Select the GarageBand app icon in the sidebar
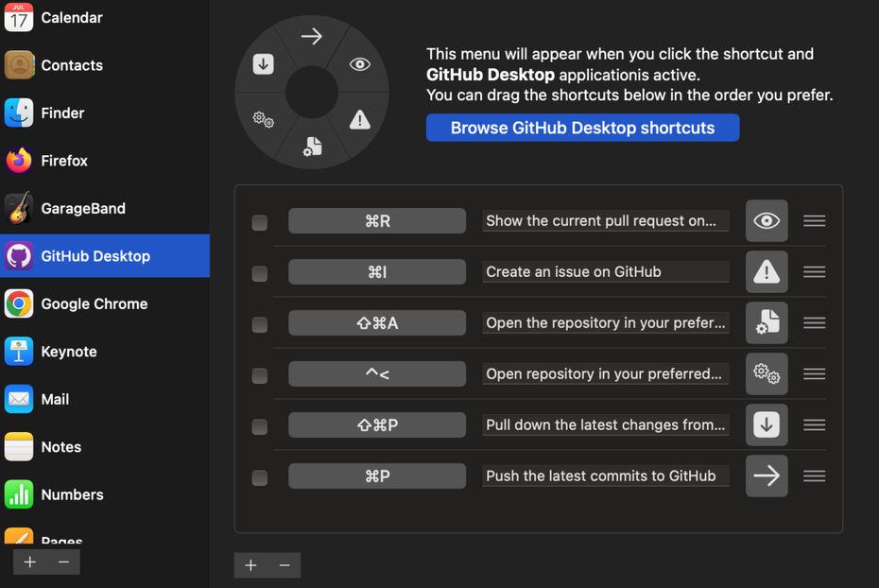Image resolution: width=879 pixels, height=588 pixels. click(x=19, y=208)
